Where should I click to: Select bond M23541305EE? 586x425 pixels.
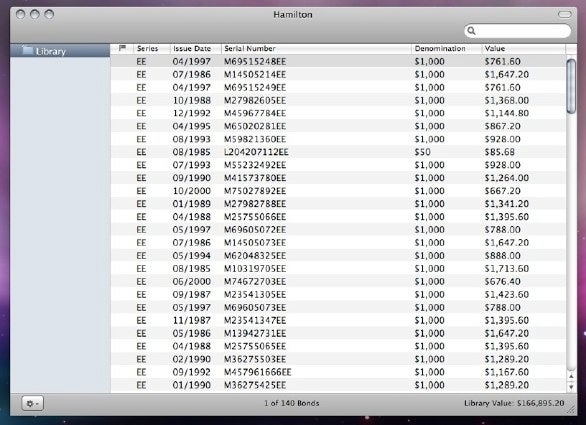(x=338, y=295)
